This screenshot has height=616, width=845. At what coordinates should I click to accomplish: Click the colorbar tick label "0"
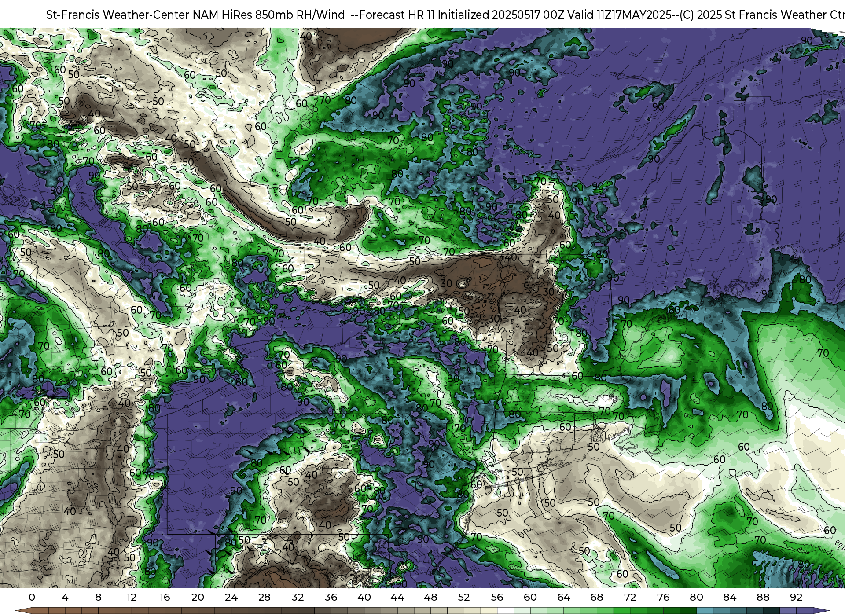[32, 598]
